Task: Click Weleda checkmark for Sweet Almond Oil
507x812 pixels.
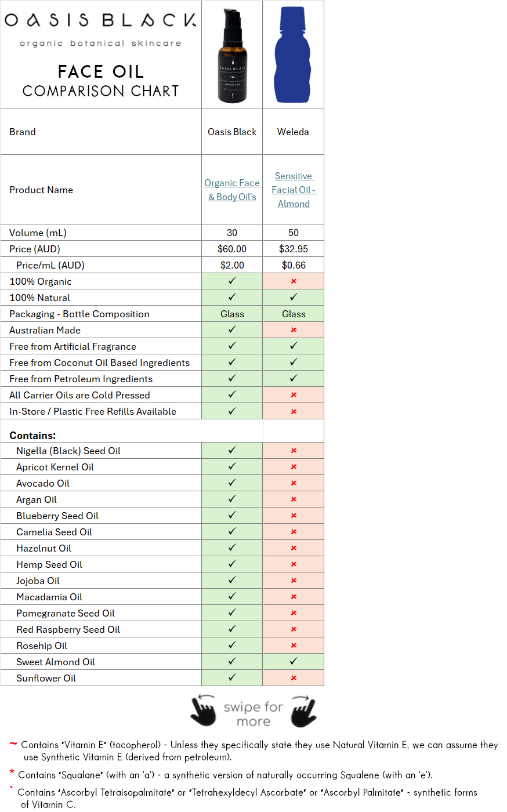Action: tap(294, 661)
